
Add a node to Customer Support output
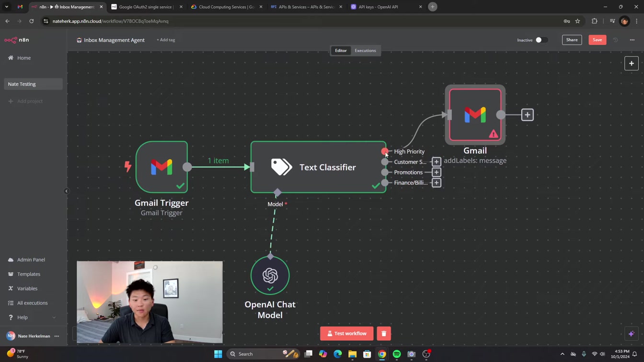tap(436, 162)
